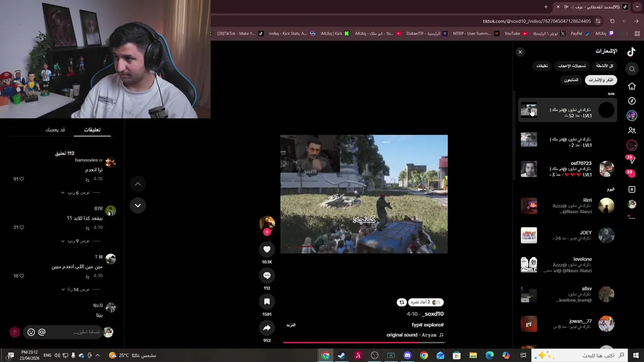Open the site info icon in the address bar
The height and width of the screenshot is (362, 644).
[598, 21]
